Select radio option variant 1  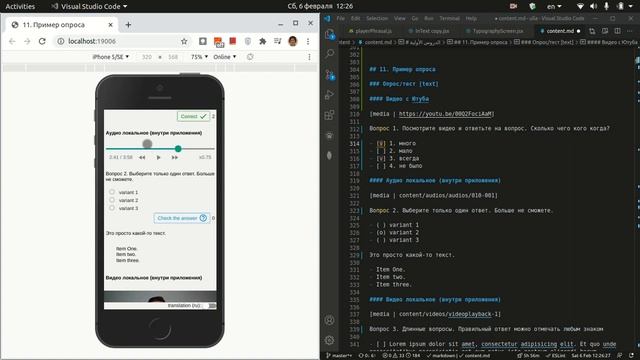[x=112, y=192]
